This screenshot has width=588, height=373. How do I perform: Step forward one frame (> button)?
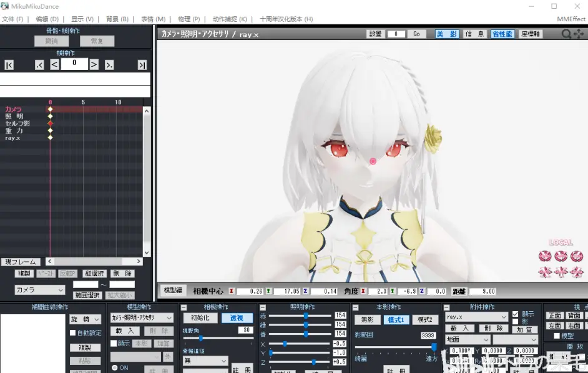tap(94, 64)
